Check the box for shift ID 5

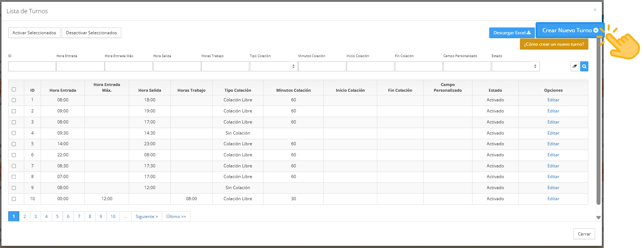point(14,144)
